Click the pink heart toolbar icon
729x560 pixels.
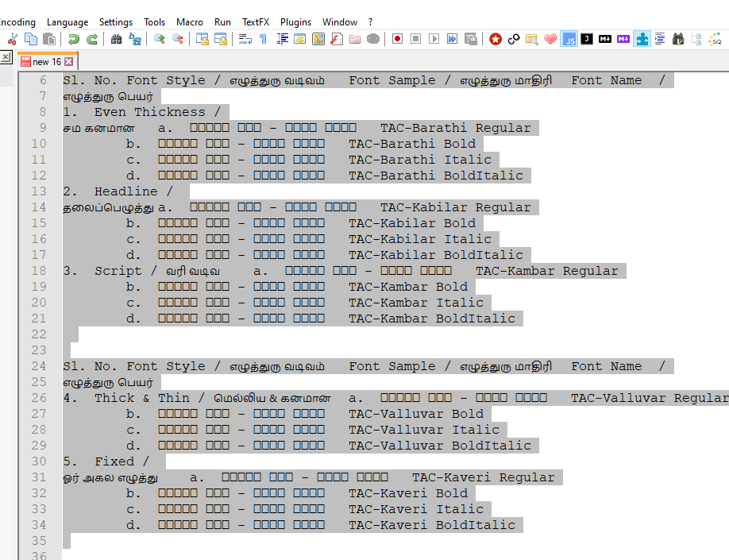pyautogui.click(x=550, y=39)
